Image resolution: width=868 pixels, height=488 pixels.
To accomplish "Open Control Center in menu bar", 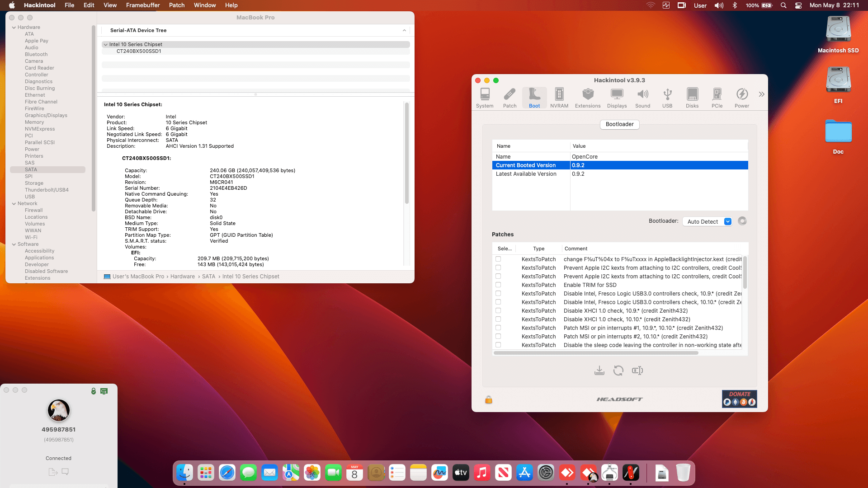I will (798, 5).
